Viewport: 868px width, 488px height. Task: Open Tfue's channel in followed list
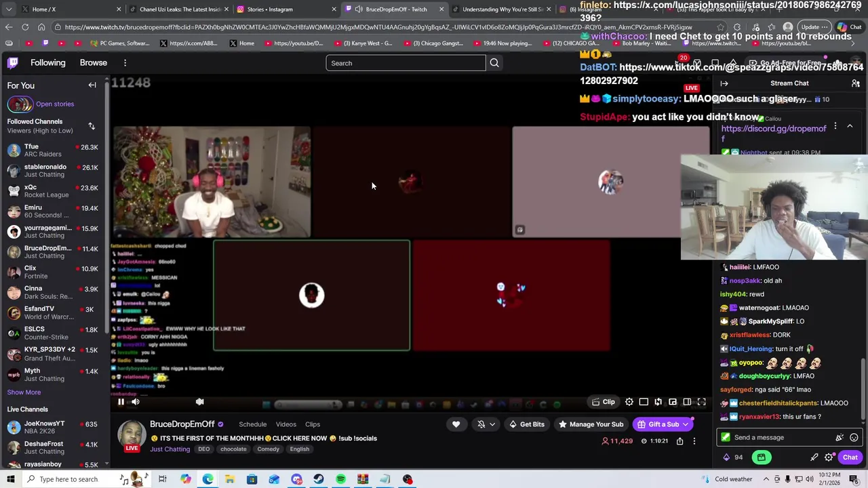click(x=53, y=150)
